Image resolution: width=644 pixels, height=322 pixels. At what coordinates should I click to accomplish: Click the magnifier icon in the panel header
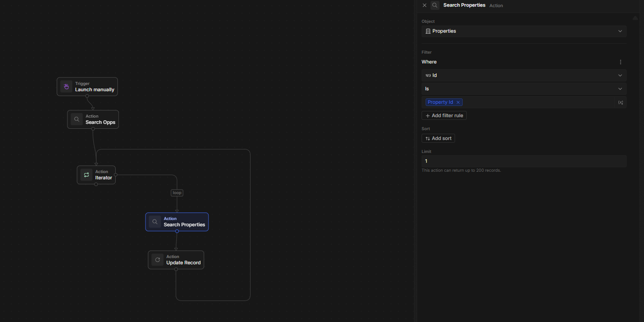coord(435,5)
